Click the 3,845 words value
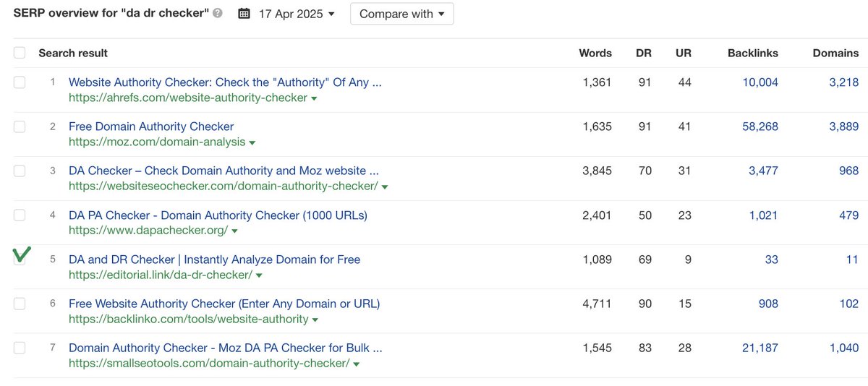 [x=597, y=171]
